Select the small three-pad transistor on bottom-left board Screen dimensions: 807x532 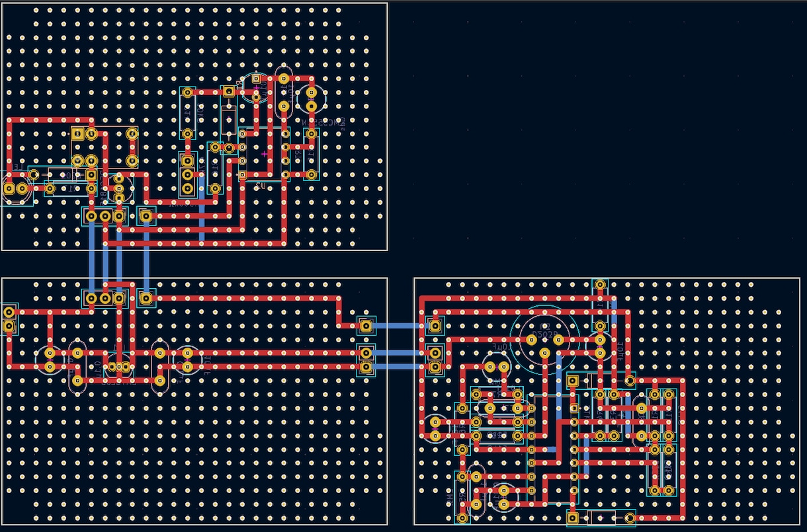(119, 367)
